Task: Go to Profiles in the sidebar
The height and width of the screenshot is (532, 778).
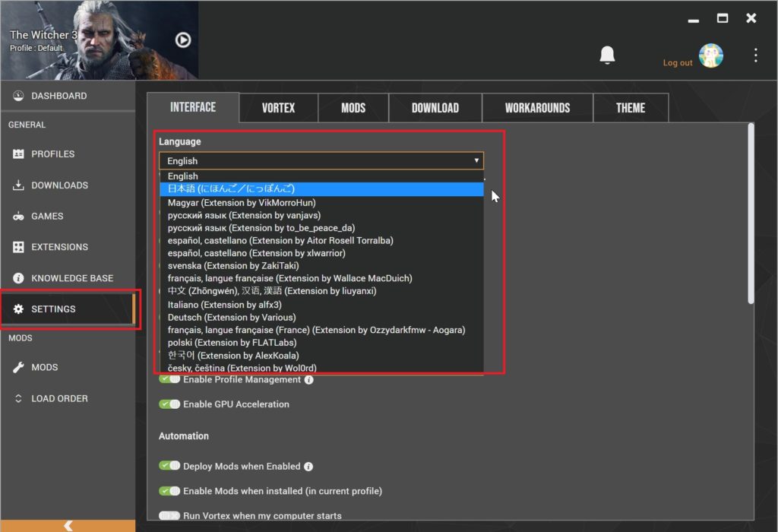Action: tap(52, 154)
